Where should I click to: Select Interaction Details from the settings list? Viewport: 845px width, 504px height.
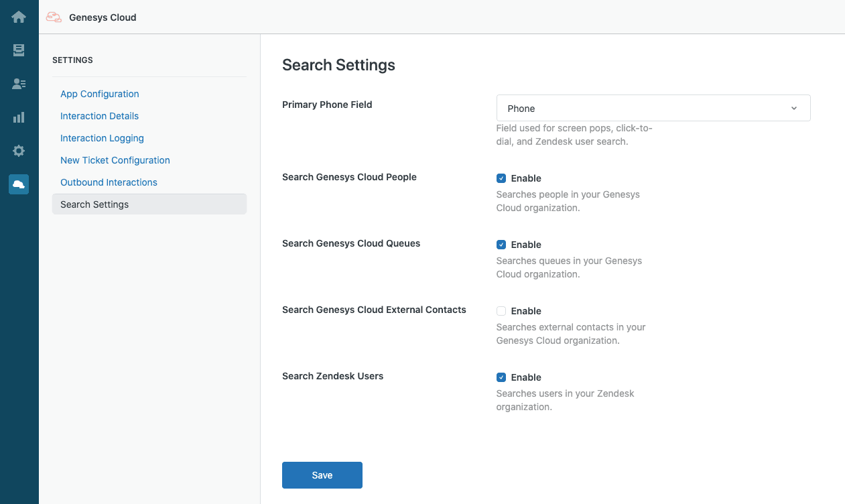(x=99, y=116)
